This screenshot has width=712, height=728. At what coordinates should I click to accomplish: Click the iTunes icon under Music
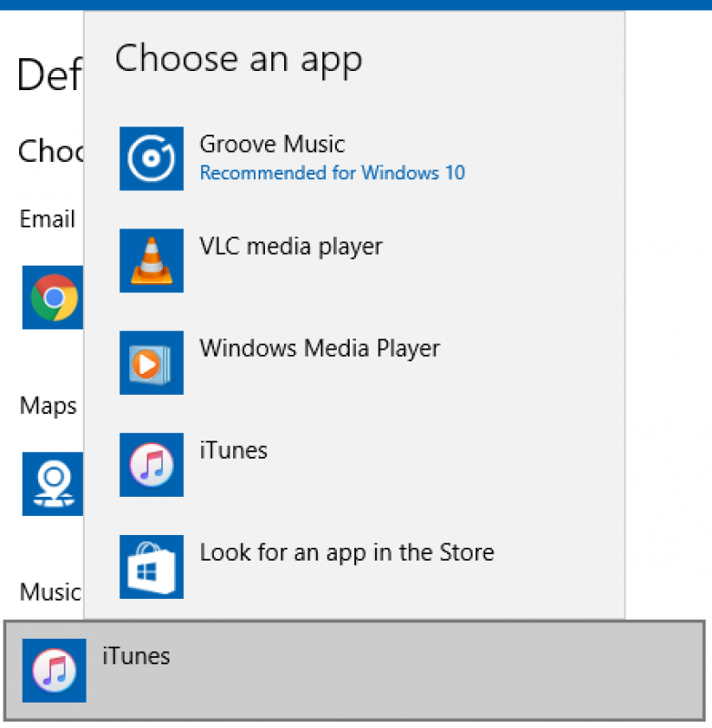click(55, 671)
